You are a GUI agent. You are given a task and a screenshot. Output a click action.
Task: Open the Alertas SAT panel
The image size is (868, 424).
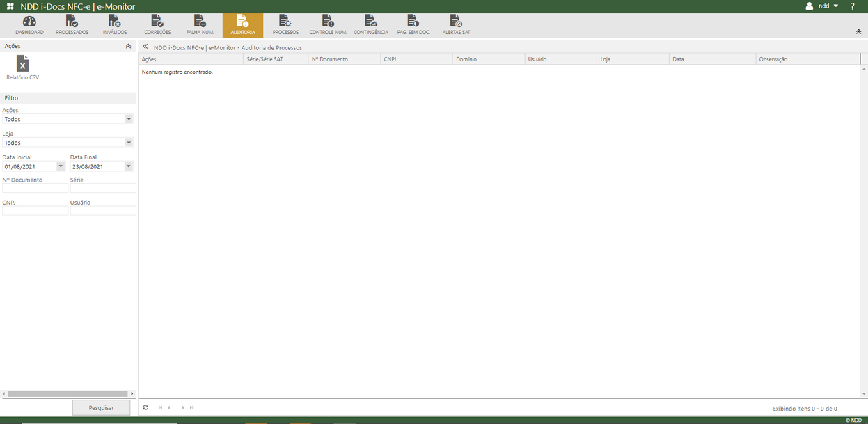[x=456, y=24]
